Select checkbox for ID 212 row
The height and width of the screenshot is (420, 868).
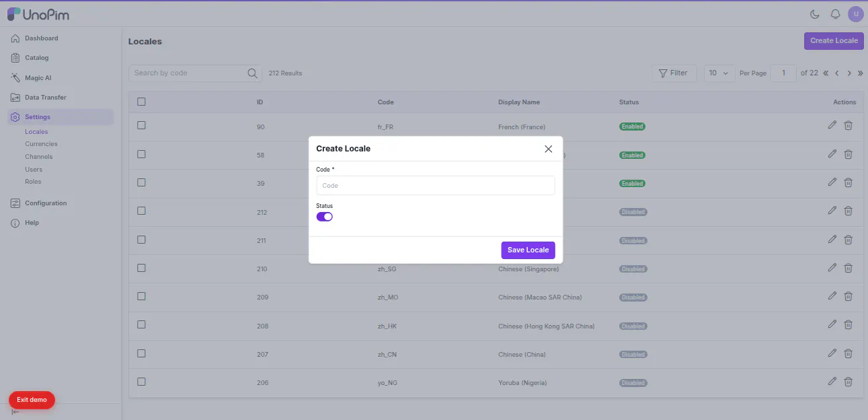(x=141, y=211)
